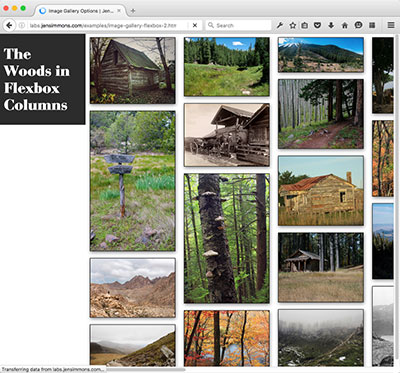Go back with the browser back arrow
Viewport: 400px width, 373px height.
(x=9, y=25)
